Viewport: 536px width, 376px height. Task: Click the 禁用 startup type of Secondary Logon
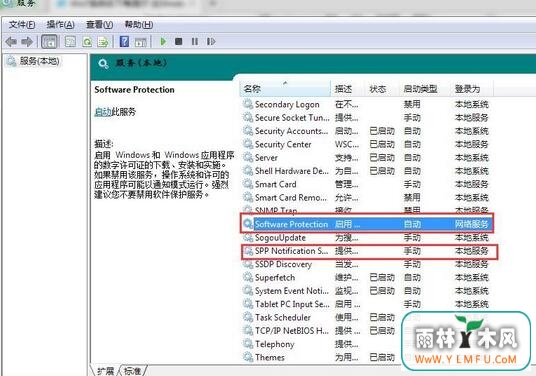click(412, 104)
